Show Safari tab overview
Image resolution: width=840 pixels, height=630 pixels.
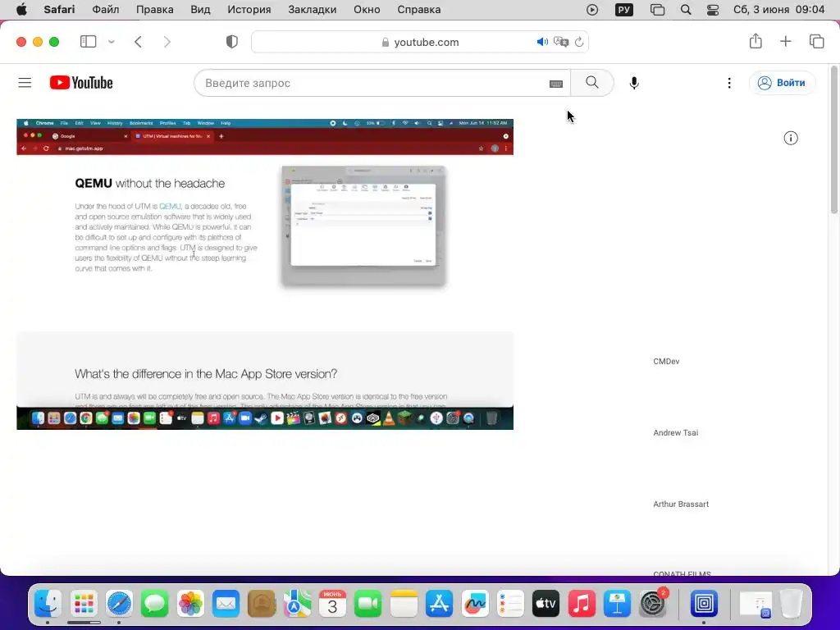816,41
